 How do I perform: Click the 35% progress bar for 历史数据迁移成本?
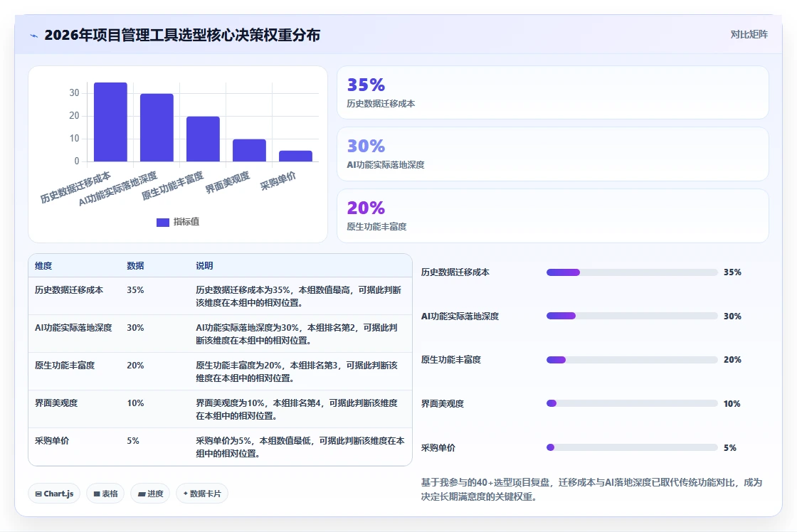[x=632, y=272]
